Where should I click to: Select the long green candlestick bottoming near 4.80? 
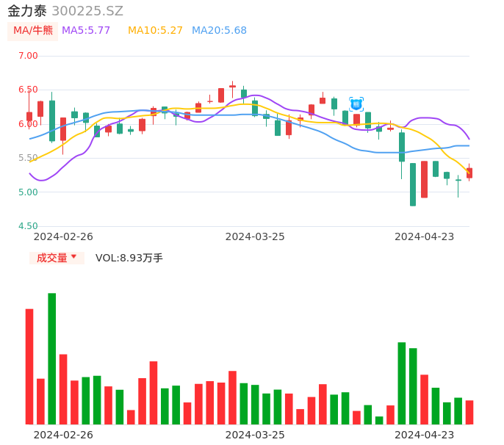click(413, 184)
